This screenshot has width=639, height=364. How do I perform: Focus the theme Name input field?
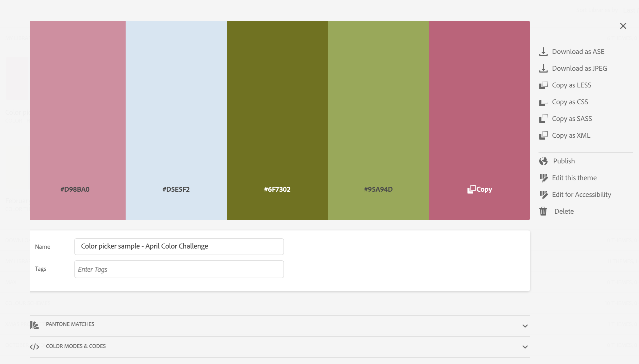[x=179, y=246]
